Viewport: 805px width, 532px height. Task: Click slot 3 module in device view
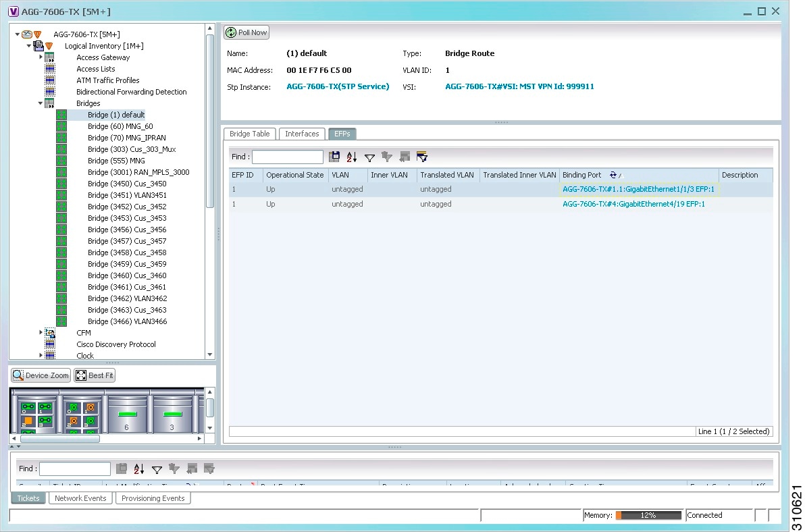point(172,414)
